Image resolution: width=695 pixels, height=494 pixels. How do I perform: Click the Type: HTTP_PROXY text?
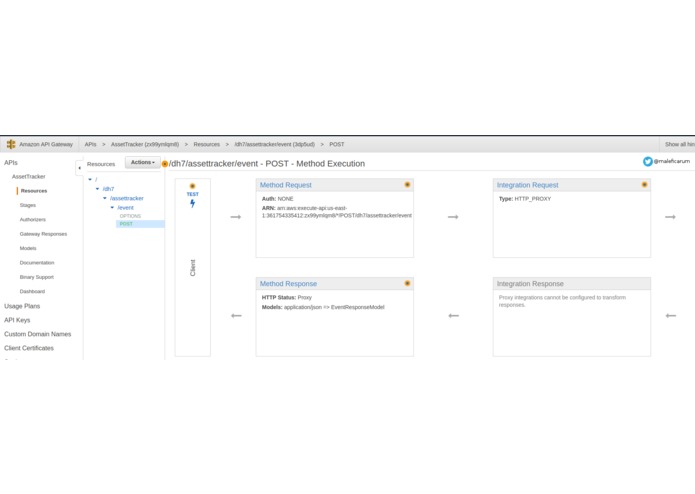click(x=525, y=199)
